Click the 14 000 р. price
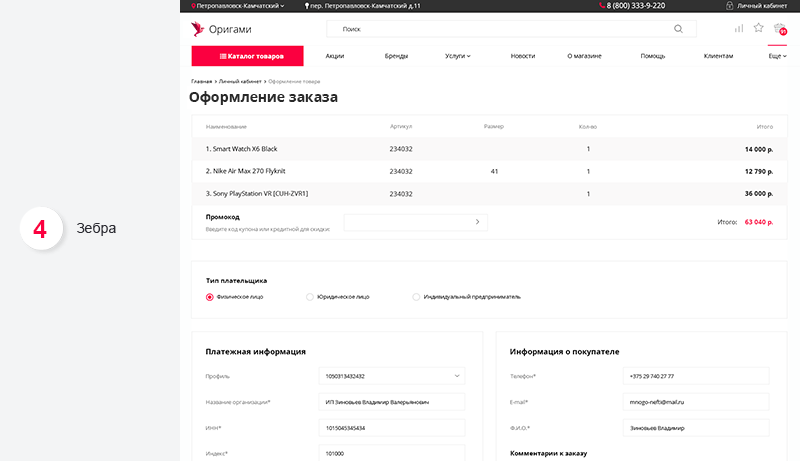The width and height of the screenshot is (800, 461). click(x=759, y=149)
